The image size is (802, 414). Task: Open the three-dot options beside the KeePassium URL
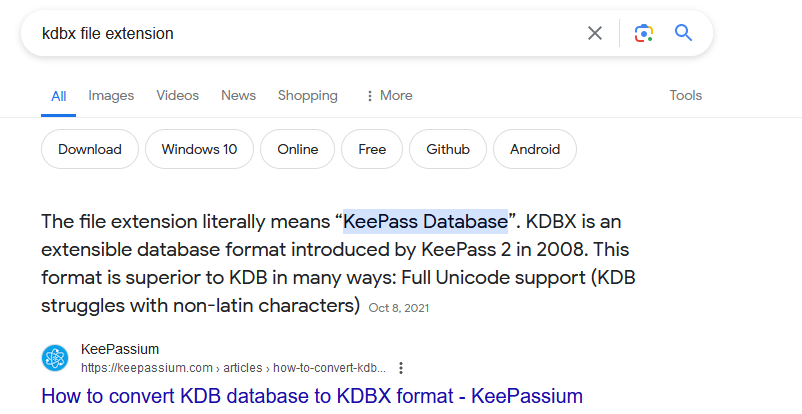[401, 368]
